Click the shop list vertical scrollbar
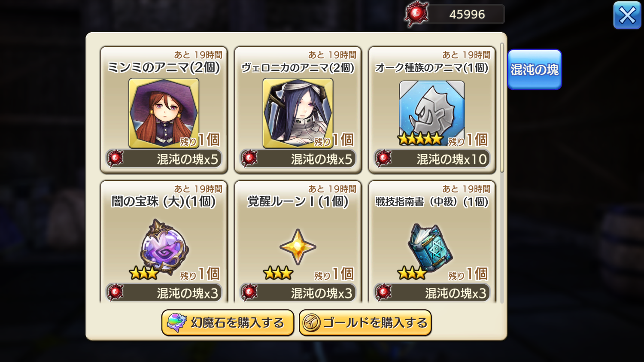The height and width of the screenshot is (362, 644). click(502, 107)
